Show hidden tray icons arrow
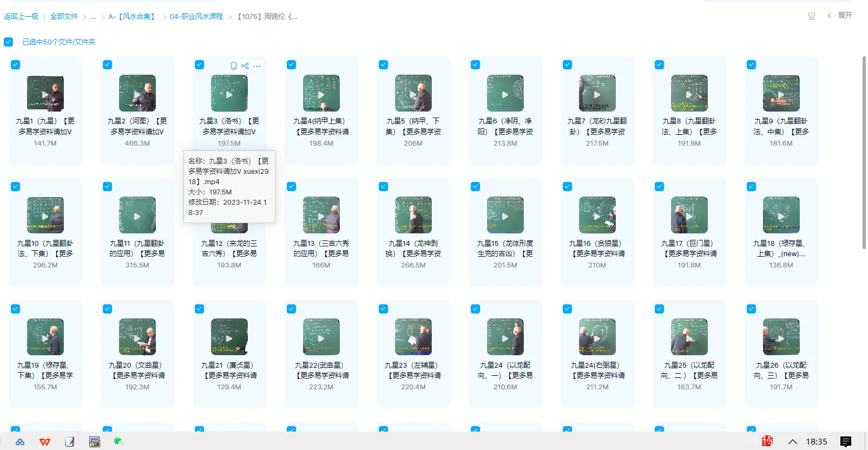 (793, 442)
